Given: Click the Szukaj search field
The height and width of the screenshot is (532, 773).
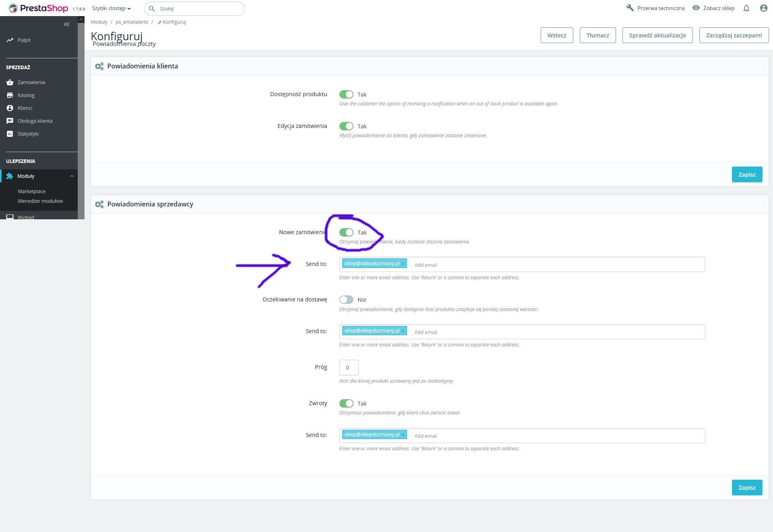Looking at the screenshot, I should click(199, 8).
